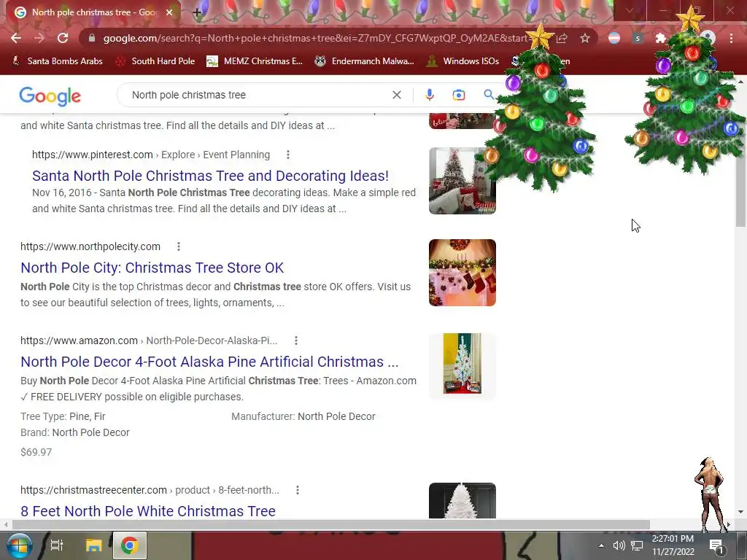
Task: Click the white Christmas tree center thumbnail
Action: click(x=462, y=500)
